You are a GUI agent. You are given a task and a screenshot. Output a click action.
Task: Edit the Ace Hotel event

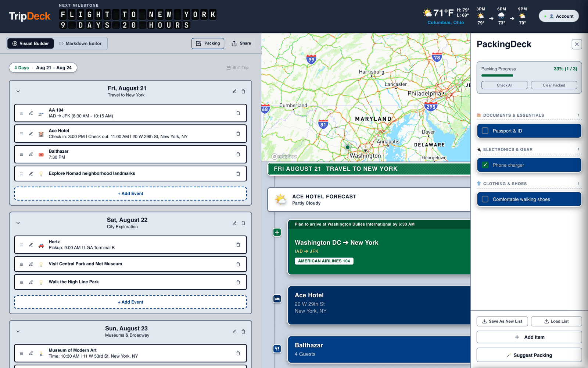click(x=31, y=134)
